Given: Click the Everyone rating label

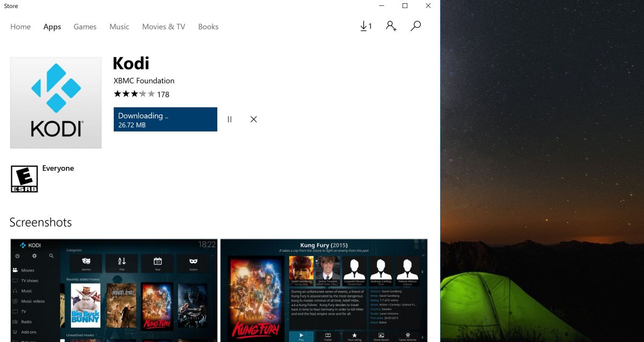Looking at the screenshot, I should [x=58, y=168].
